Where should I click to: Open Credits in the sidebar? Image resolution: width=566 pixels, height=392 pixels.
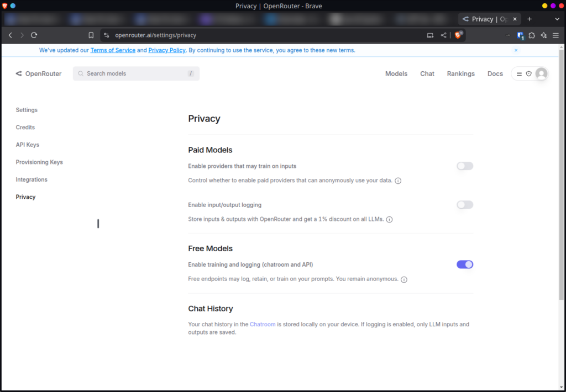point(25,128)
